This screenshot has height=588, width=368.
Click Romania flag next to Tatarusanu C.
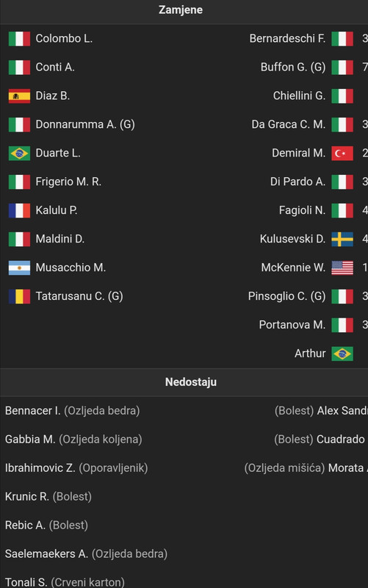[19, 296]
